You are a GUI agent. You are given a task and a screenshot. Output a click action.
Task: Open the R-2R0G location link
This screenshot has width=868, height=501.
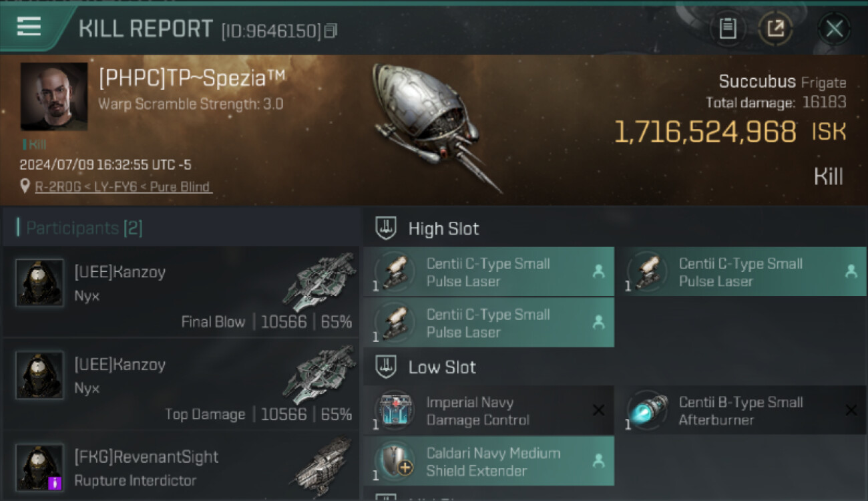(x=123, y=187)
